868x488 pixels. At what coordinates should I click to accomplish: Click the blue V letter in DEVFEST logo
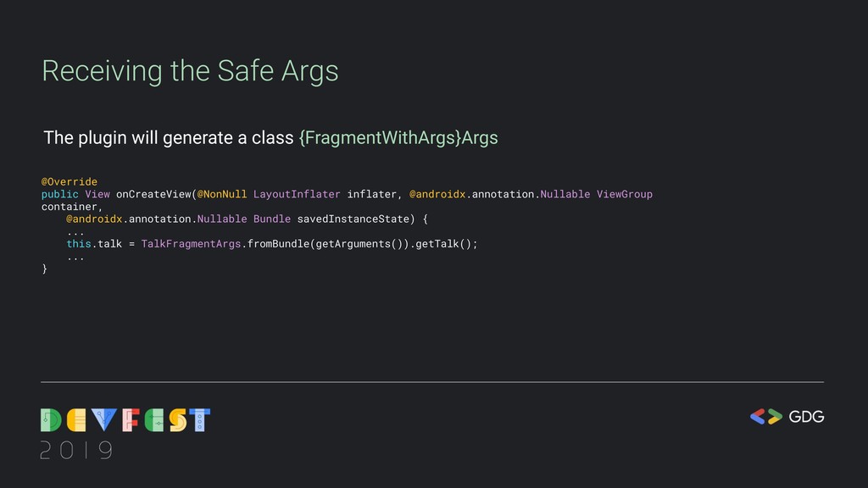click(104, 420)
